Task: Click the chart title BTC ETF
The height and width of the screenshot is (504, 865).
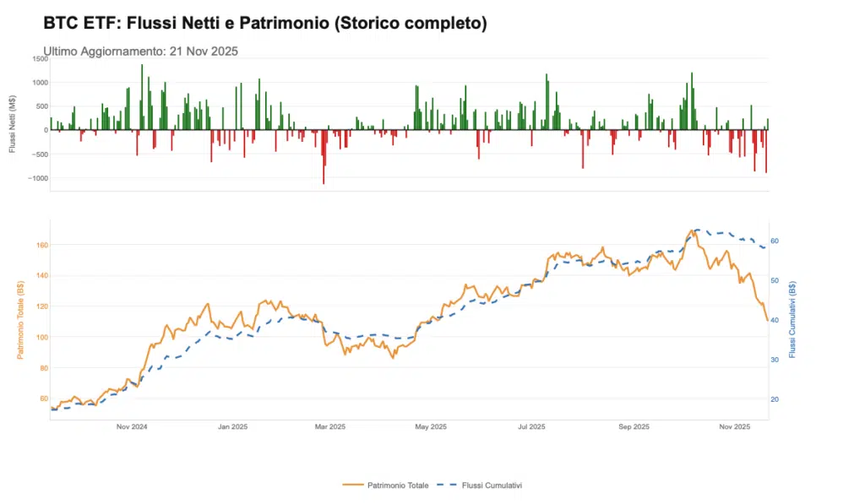Action: click(264, 24)
